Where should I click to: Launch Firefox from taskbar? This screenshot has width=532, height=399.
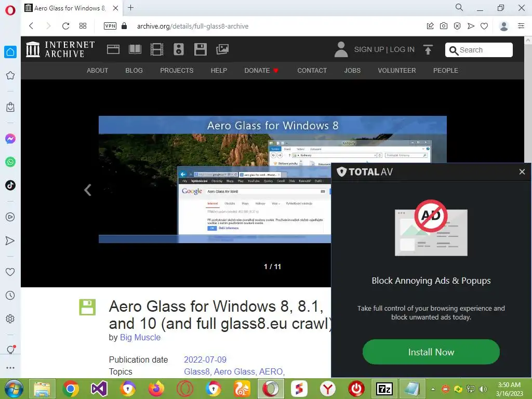pyautogui.click(x=156, y=389)
